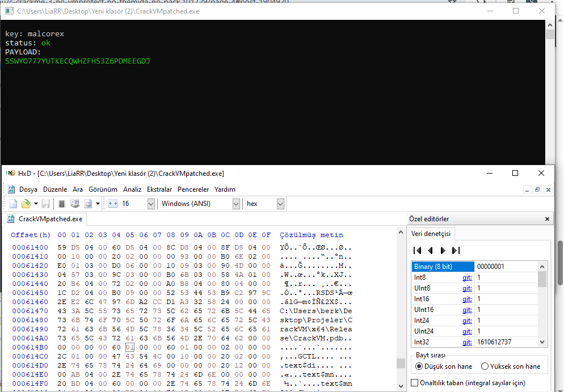Jump to first byte in data inspector
Viewport: 564px width, 392px height.
[x=417, y=250]
